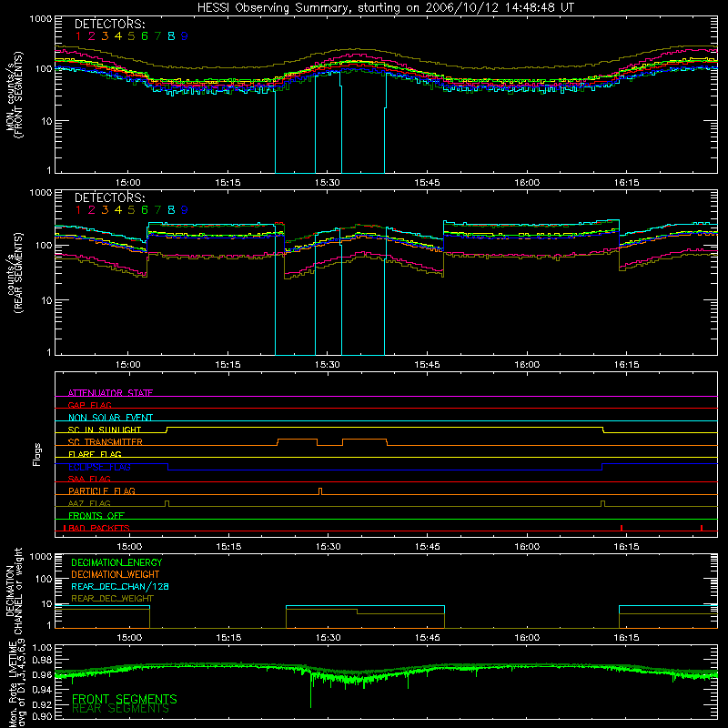
Task: Click 'DECIMATION CHANNEL or weight' axis label
Action: click(x=14, y=591)
